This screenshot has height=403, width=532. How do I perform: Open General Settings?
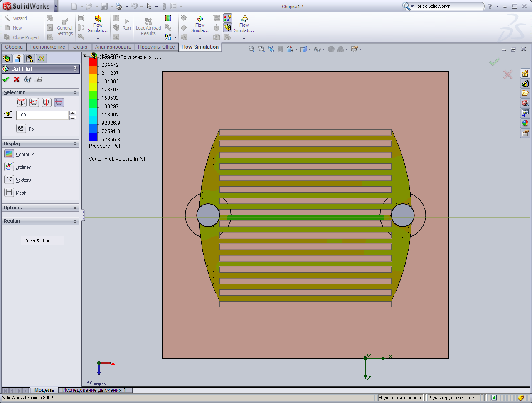65,27
